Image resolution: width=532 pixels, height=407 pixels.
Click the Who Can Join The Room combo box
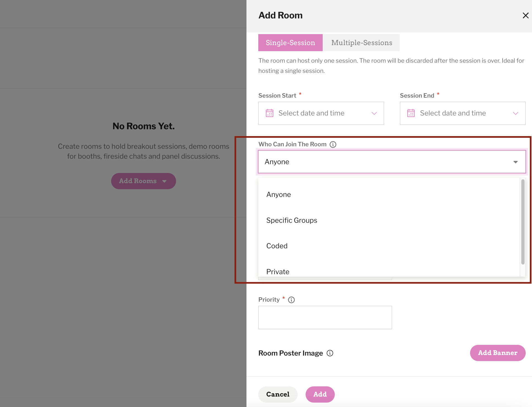392,162
